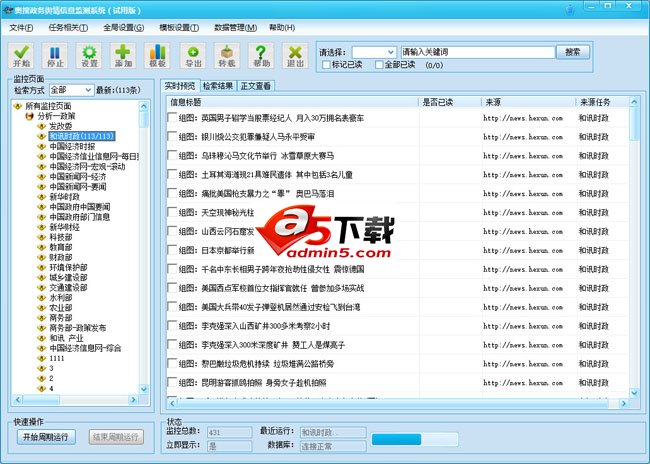Click icon beside 商务部 tree node
This screenshot has height=464, width=650.
coord(41,318)
